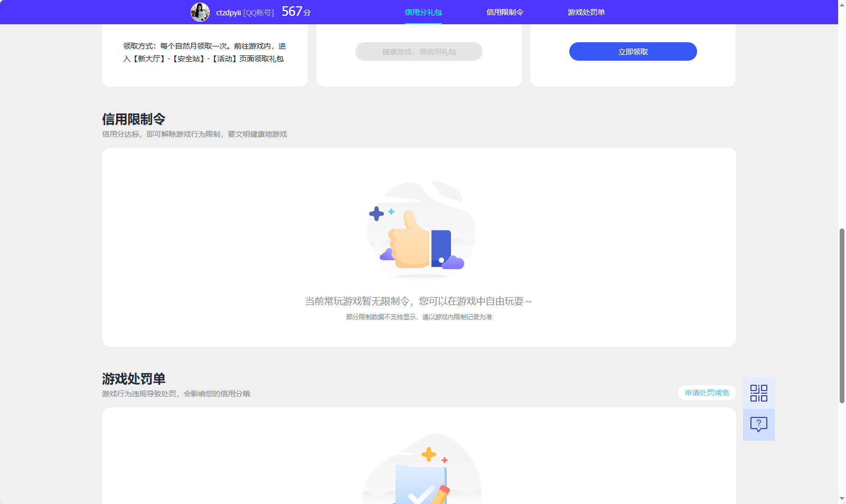Screen dimensions: 846x504
Task: Open the QR code floating icon
Action: (x=759, y=393)
